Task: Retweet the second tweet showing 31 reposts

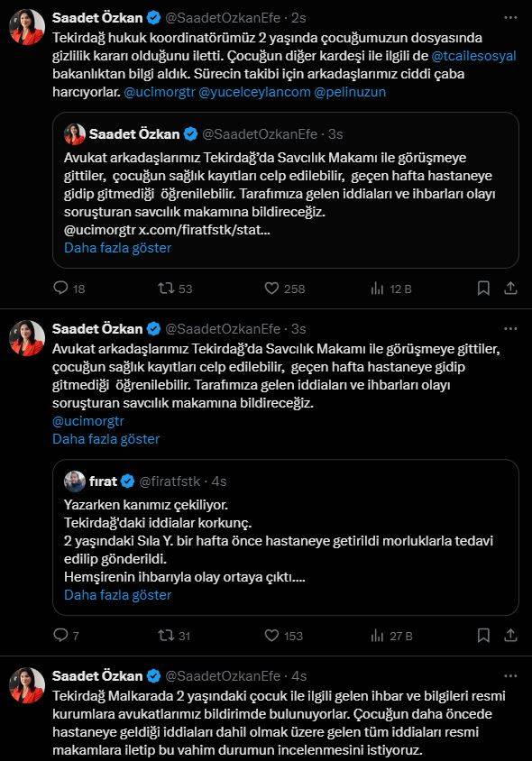Action: 174,636
